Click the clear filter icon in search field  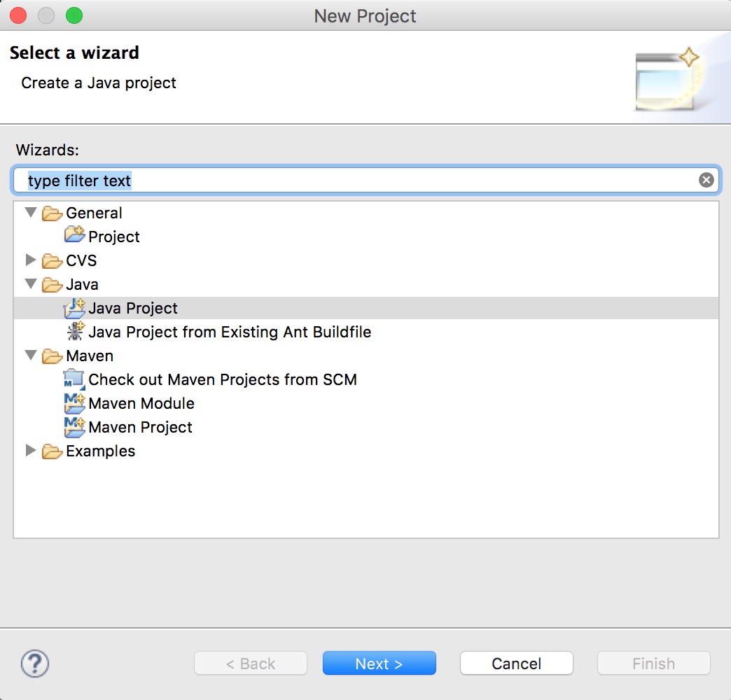point(706,179)
